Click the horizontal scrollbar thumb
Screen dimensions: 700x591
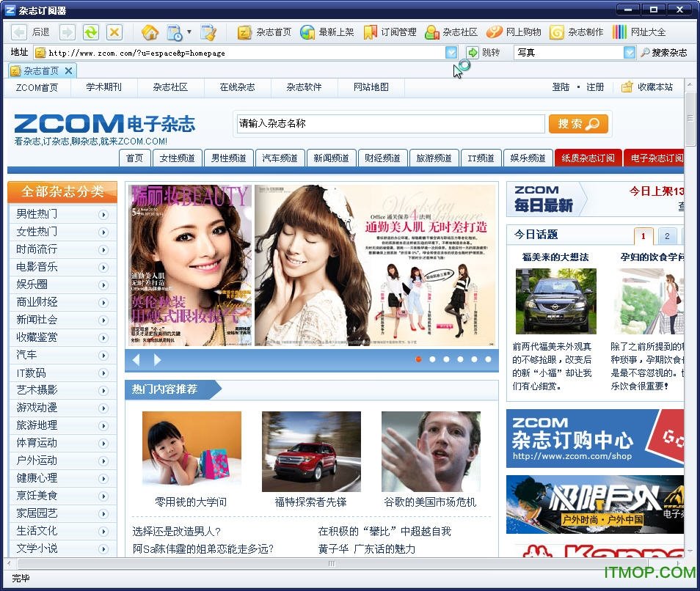click(x=331, y=564)
